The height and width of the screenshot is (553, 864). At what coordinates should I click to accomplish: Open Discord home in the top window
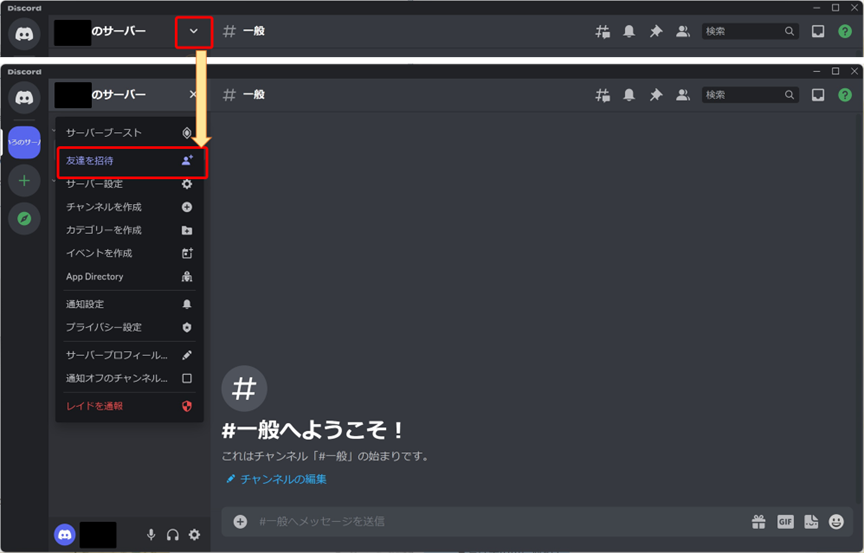pos(24,34)
